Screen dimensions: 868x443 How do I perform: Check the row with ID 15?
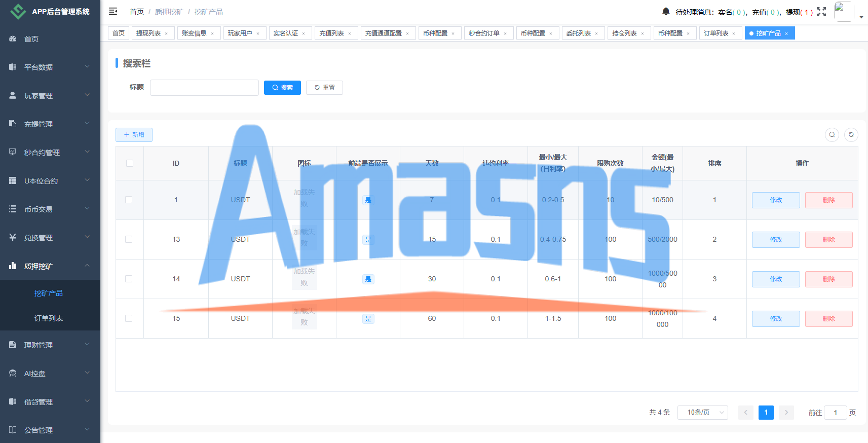129,318
